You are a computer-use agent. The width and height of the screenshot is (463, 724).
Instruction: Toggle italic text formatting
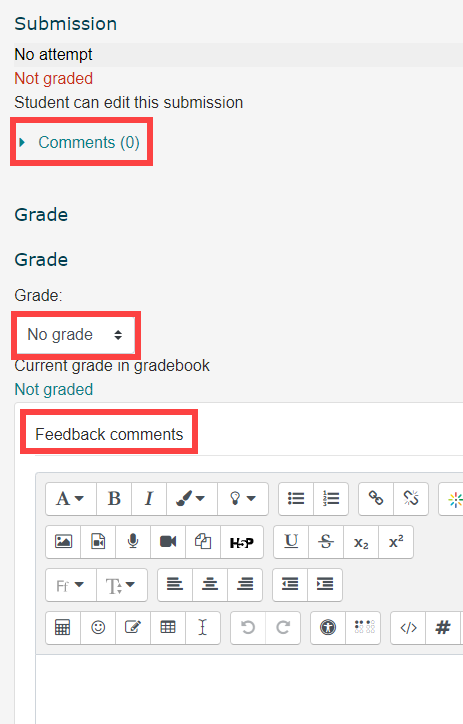click(149, 499)
